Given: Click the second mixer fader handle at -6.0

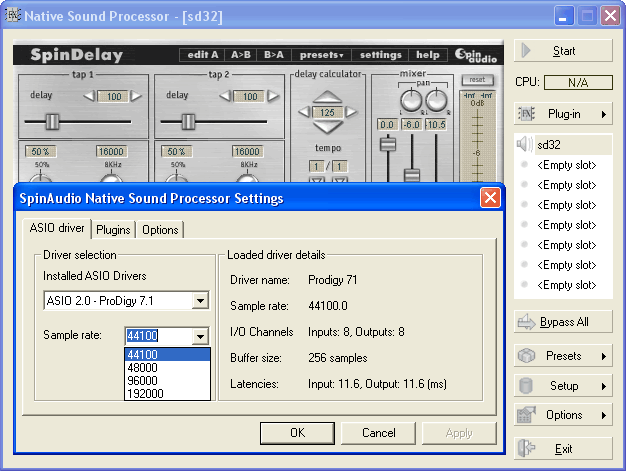Looking at the screenshot, I should [412, 175].
